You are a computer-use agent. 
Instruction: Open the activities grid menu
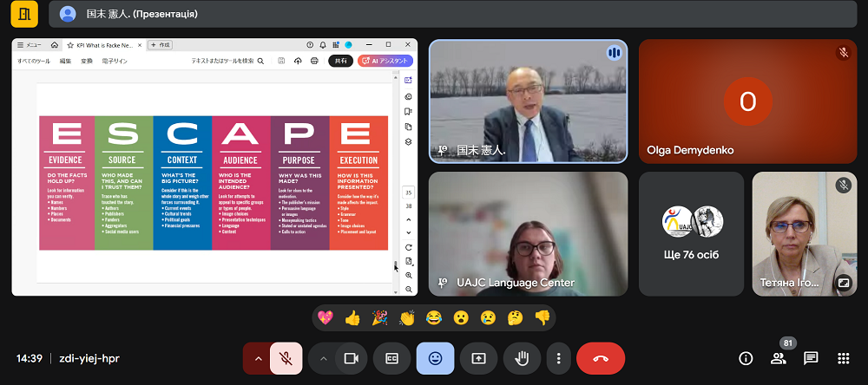[843, 358]
